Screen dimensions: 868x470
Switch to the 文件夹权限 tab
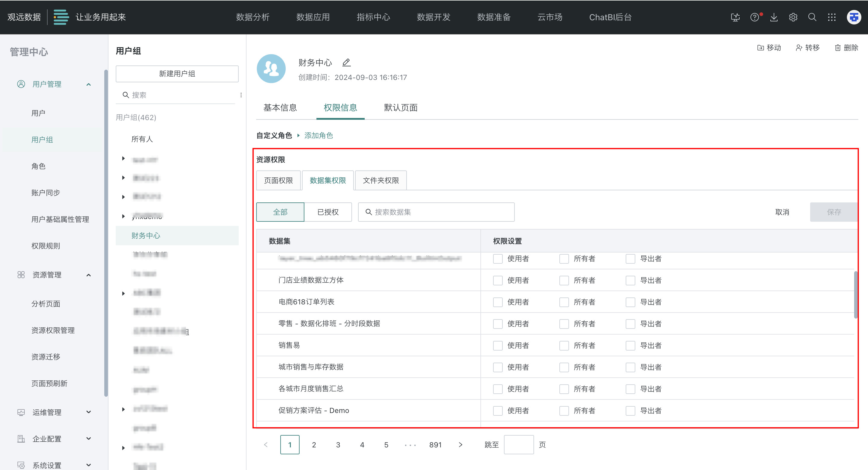click(381, 180)
